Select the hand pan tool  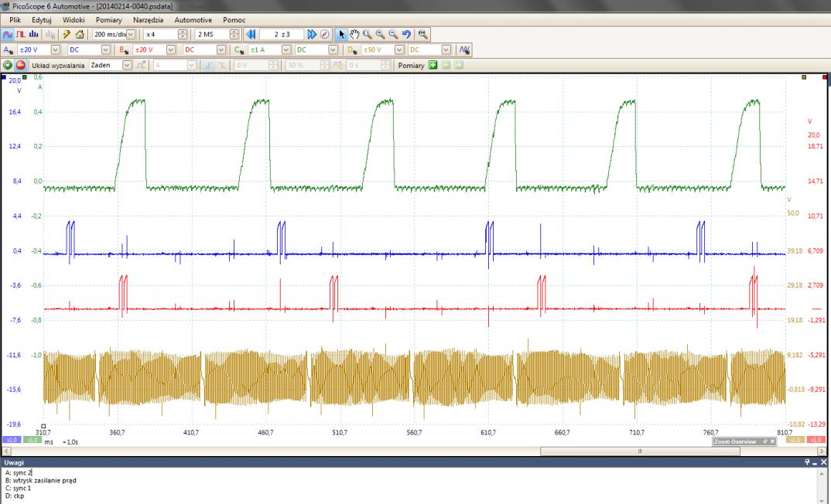(354, 34)
